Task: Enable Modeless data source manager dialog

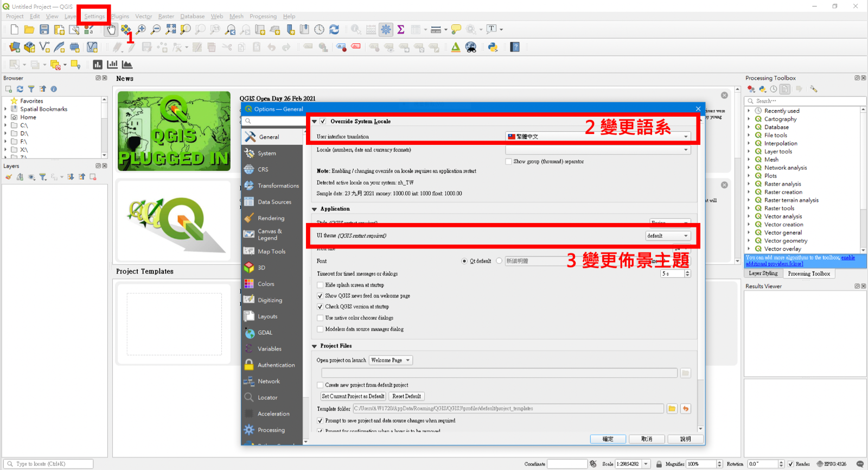Action: coord(320,329)
